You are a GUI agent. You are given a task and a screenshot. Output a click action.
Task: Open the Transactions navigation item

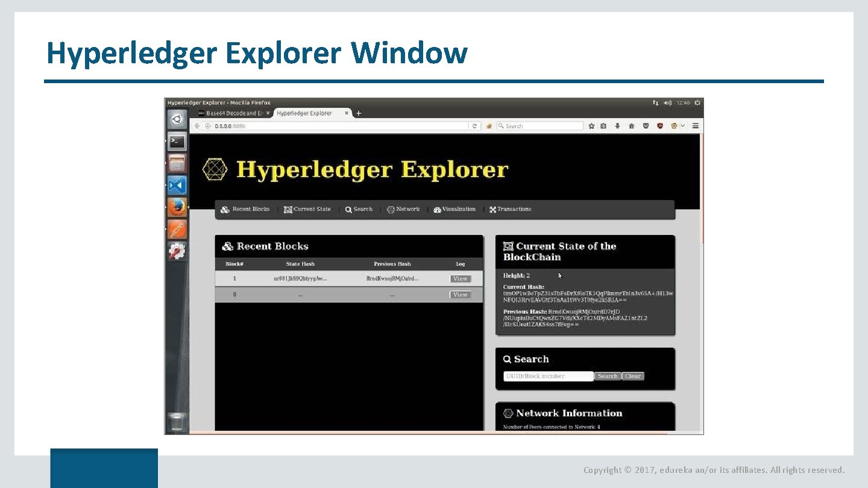pos(510,210)
